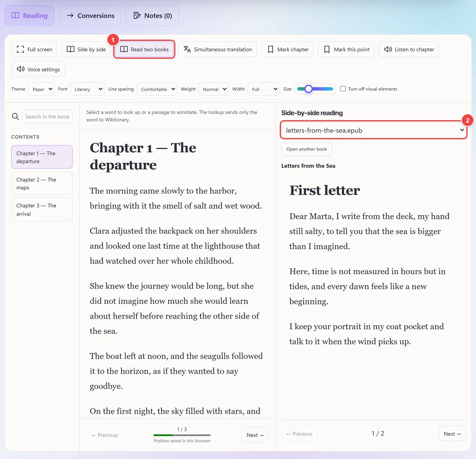Click the Side-by-side reading heading

tap(312, 113)
